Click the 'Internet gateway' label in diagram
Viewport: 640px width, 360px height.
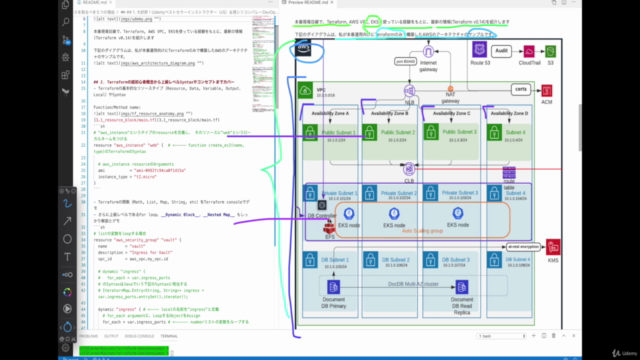[428, 66]
